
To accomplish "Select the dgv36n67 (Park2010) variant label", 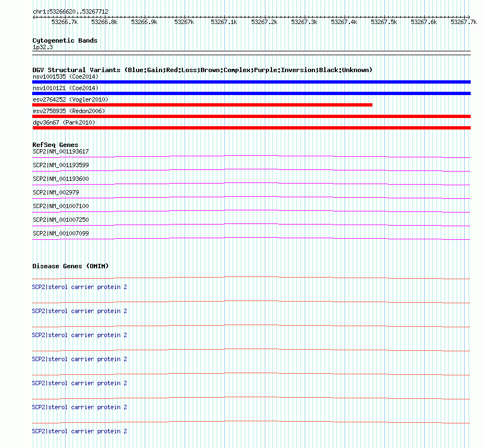I will pyautogui.click(x=64, y=122).
